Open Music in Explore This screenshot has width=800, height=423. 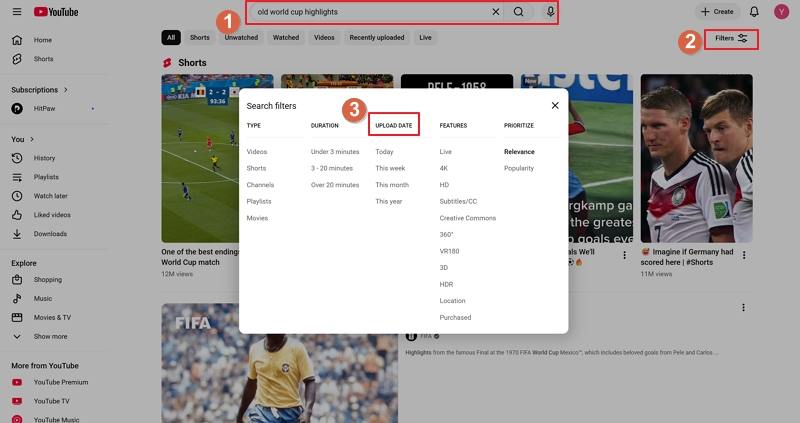click(43, 298)
